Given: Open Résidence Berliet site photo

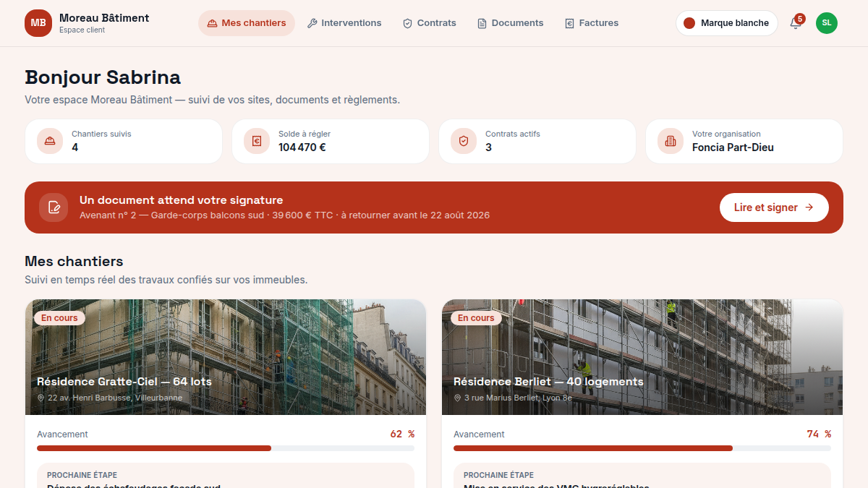Looking at the screenshot, I should coord(642,357).
